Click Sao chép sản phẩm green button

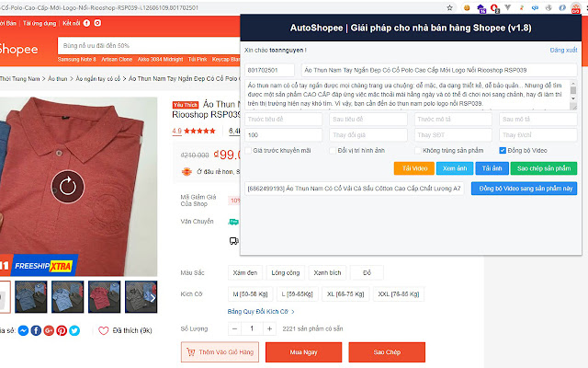(x=544, y=168)
